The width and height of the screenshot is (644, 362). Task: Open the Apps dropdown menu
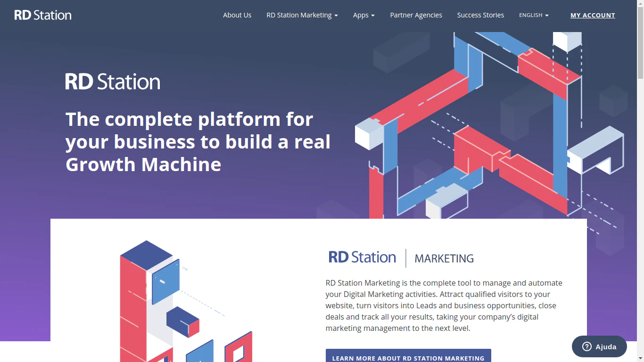pos(364,15)
